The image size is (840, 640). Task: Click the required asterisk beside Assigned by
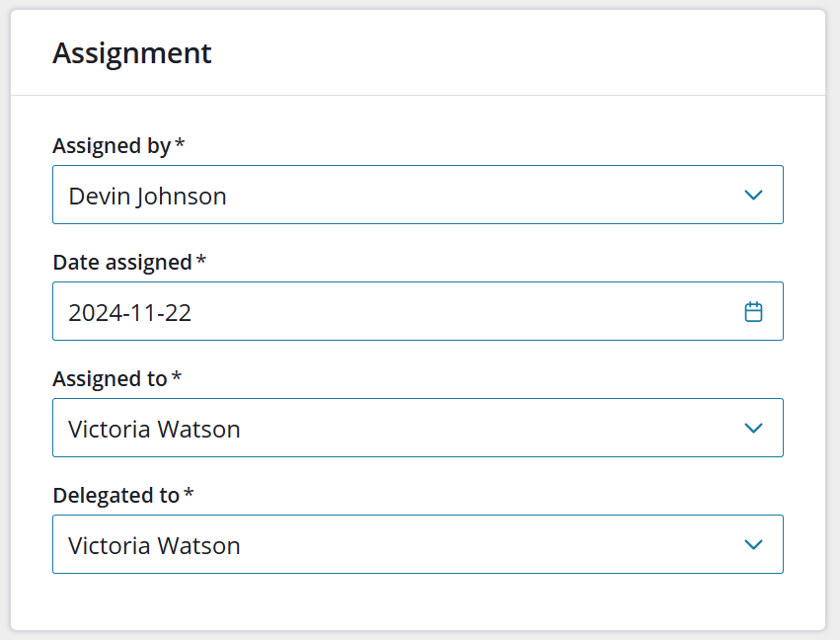(x=180, y=143)
